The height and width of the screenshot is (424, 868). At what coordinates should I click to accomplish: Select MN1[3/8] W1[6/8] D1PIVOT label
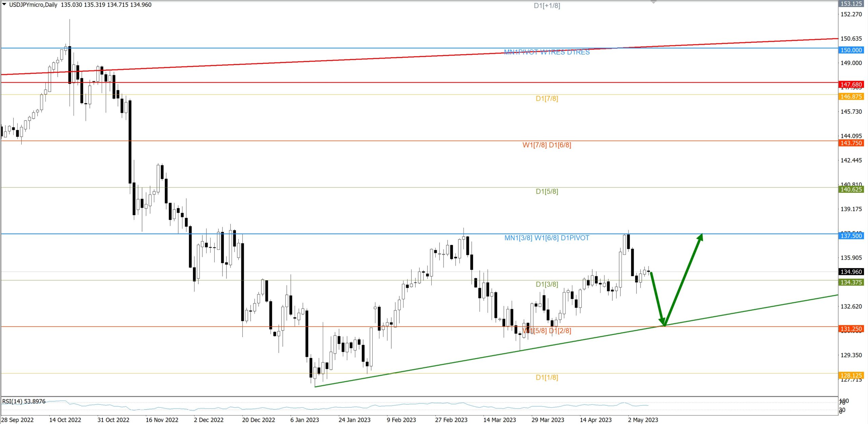tap(547, 238)
